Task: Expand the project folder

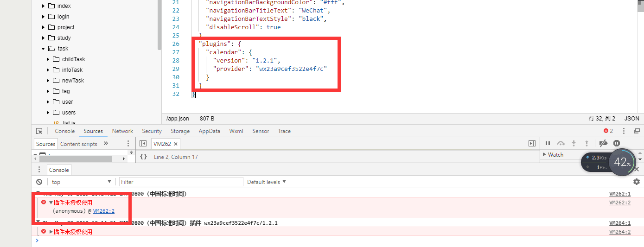Action: coord(44,27)
